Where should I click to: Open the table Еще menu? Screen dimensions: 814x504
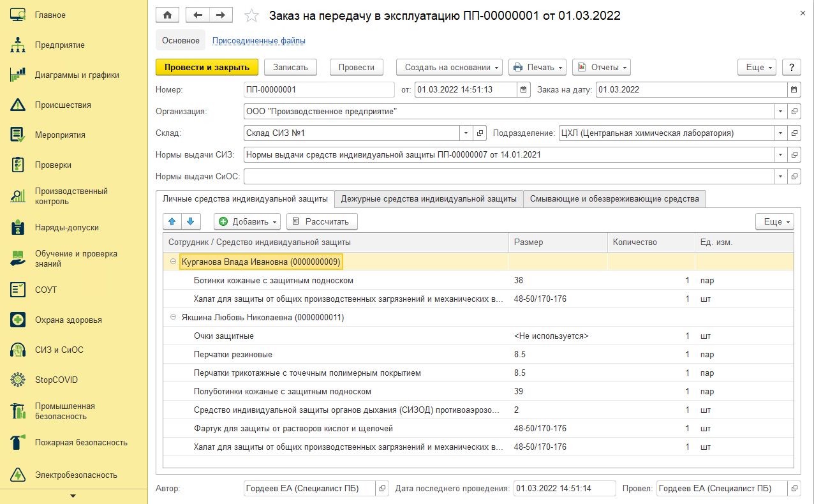pyautogui.click(x=774, y=221)
